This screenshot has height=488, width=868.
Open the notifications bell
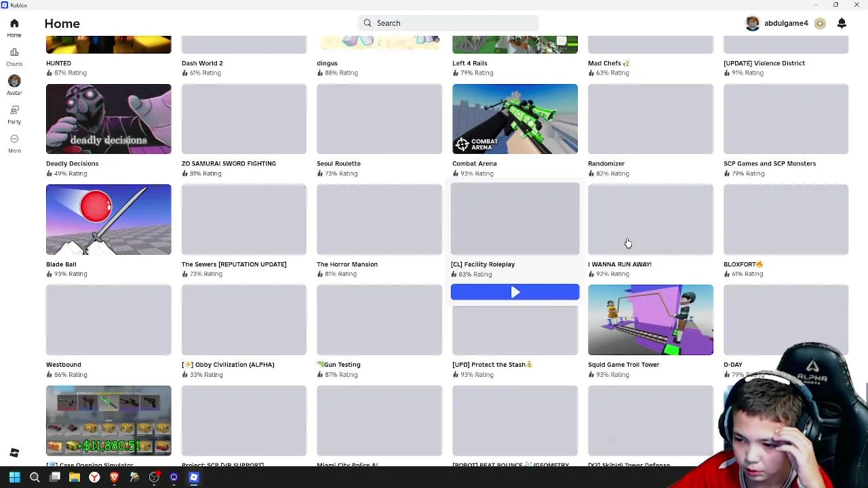842,23
